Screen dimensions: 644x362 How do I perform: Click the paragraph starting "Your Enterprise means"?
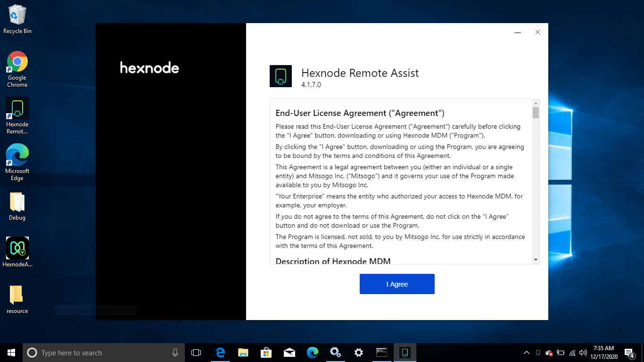coord(399,201)
